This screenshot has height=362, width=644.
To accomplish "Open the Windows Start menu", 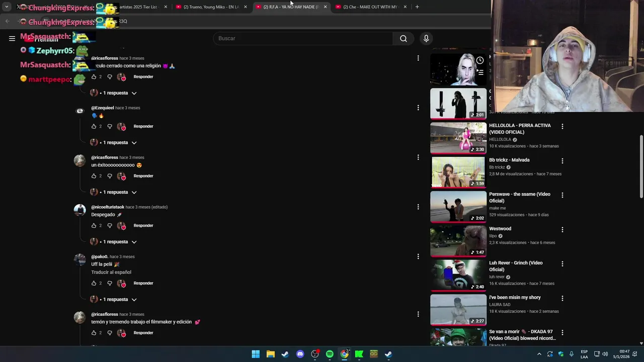I will [x=256, y=354].
